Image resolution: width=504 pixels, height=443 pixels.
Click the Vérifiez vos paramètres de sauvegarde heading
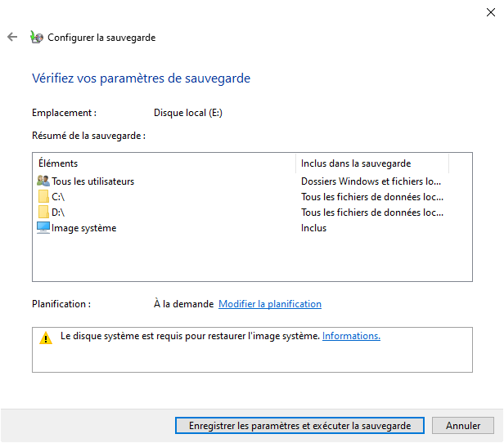[141, 78]
